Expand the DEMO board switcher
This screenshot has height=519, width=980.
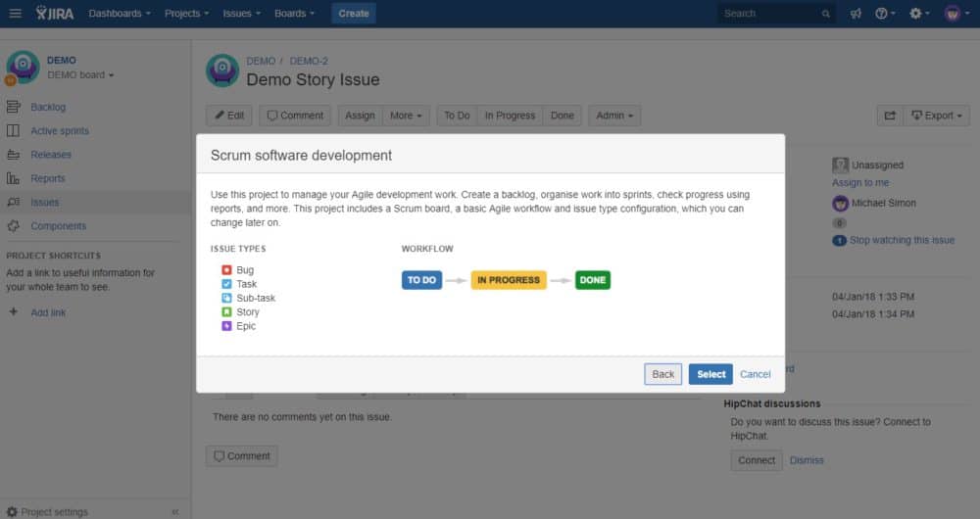pyautogui.click(x=80, y=75)
